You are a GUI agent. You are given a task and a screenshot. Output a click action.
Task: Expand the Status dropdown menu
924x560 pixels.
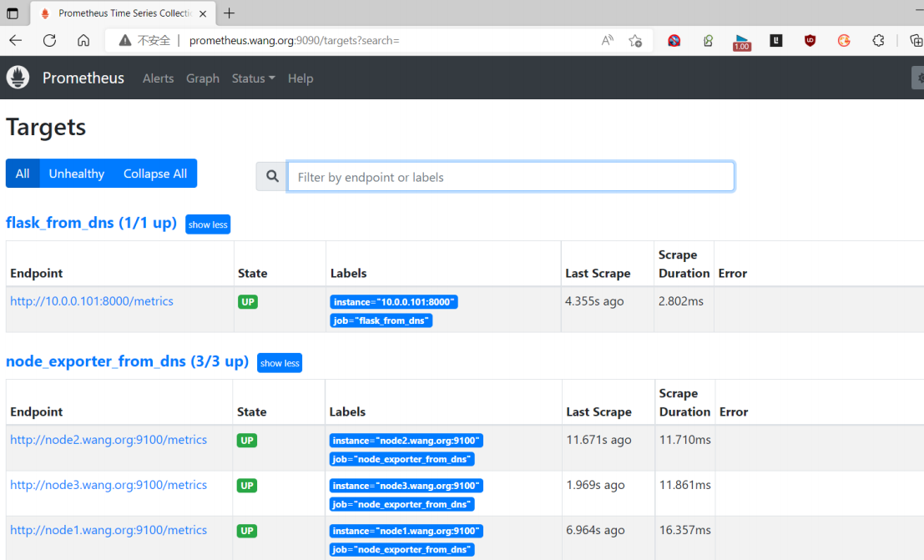click(254, 78)
